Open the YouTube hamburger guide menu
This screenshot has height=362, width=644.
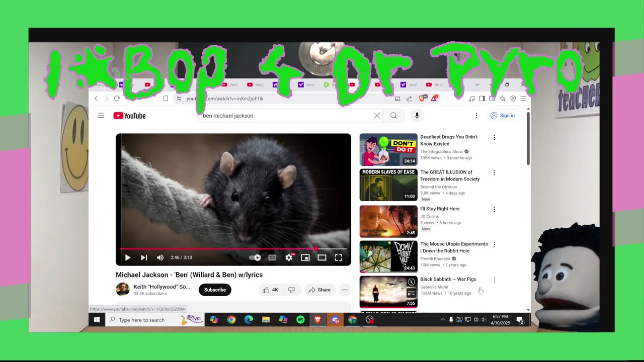coord(101,116)
